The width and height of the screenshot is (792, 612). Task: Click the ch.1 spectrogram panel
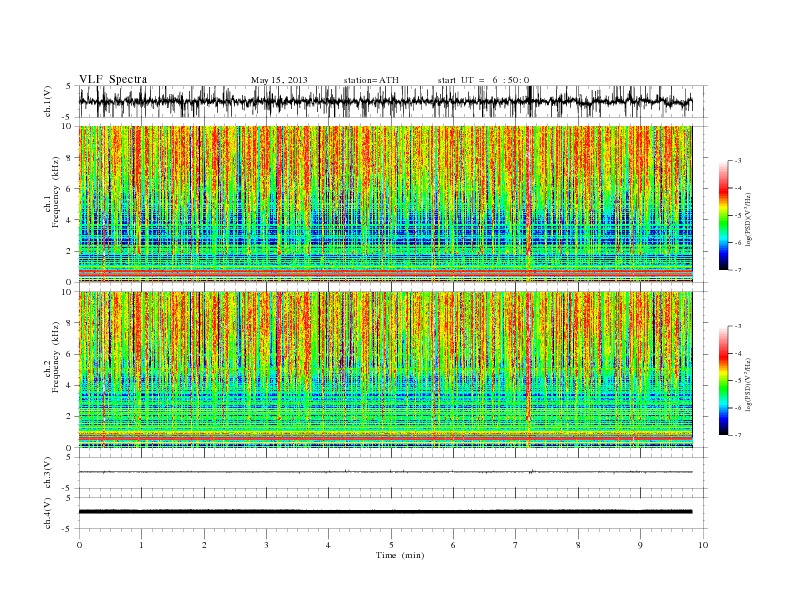point(385,204)
